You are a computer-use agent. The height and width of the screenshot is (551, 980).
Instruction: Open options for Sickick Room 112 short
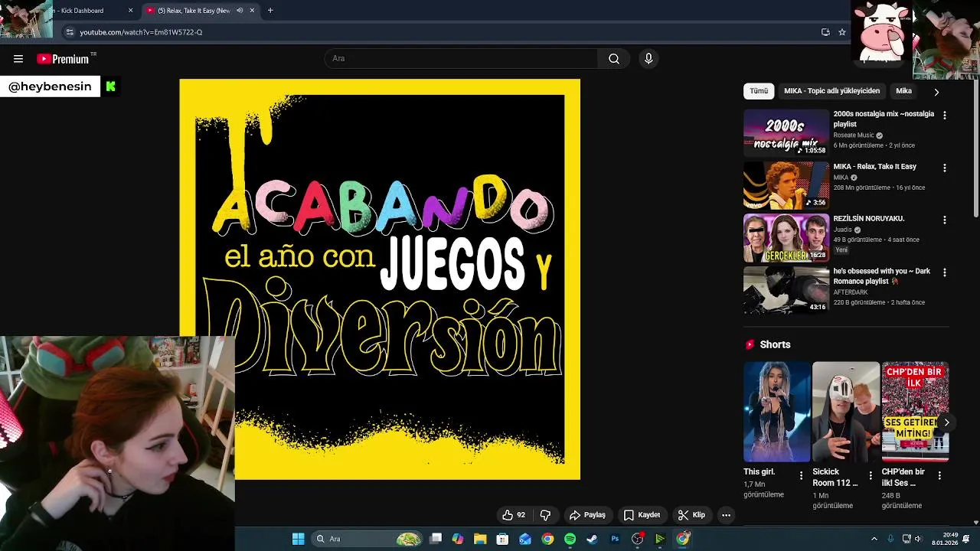(x=870, y=475)
